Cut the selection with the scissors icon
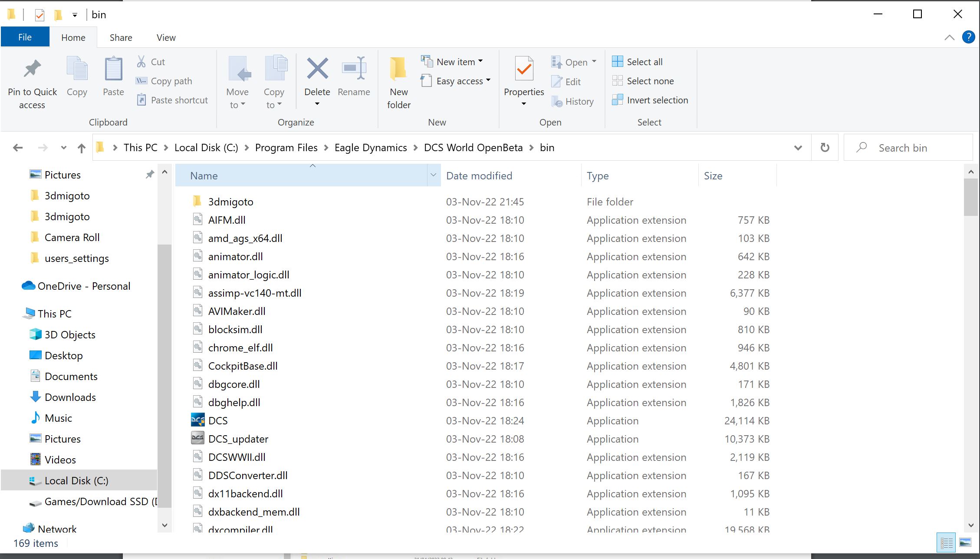This screenshot has height=559, width=980. (x=141, y=62)
